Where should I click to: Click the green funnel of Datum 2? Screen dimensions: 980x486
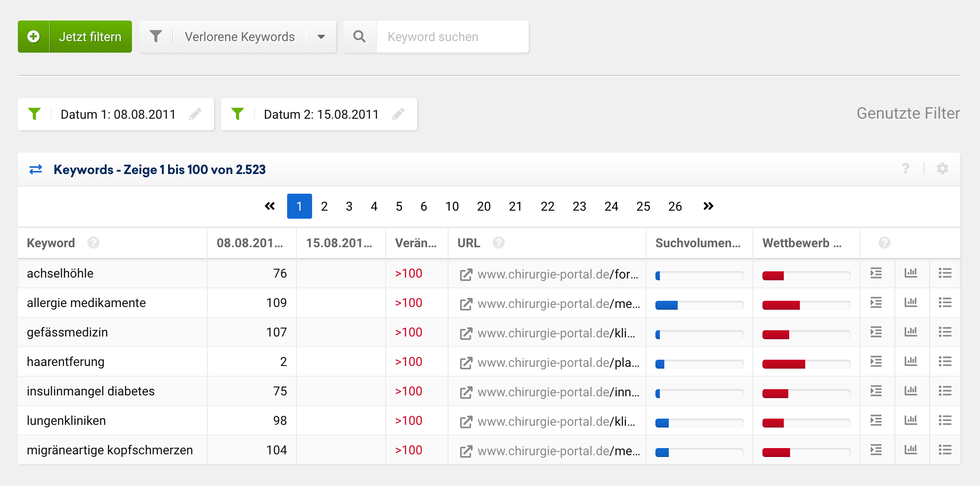click(x=238, y=114)
